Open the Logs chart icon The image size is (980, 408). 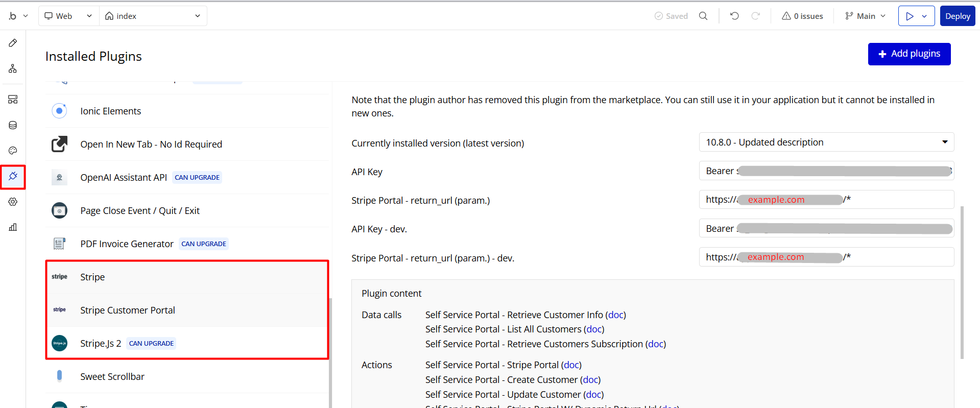(x=13, y=227)
